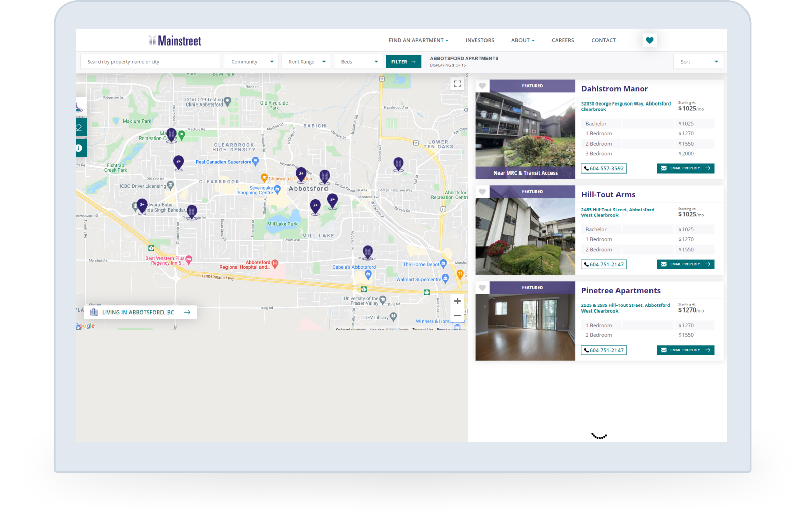Viewport: 812px width, 518px height.
Task: Select 2+ map pin left of Real Canadian Superstore
Action: [178, 162]
